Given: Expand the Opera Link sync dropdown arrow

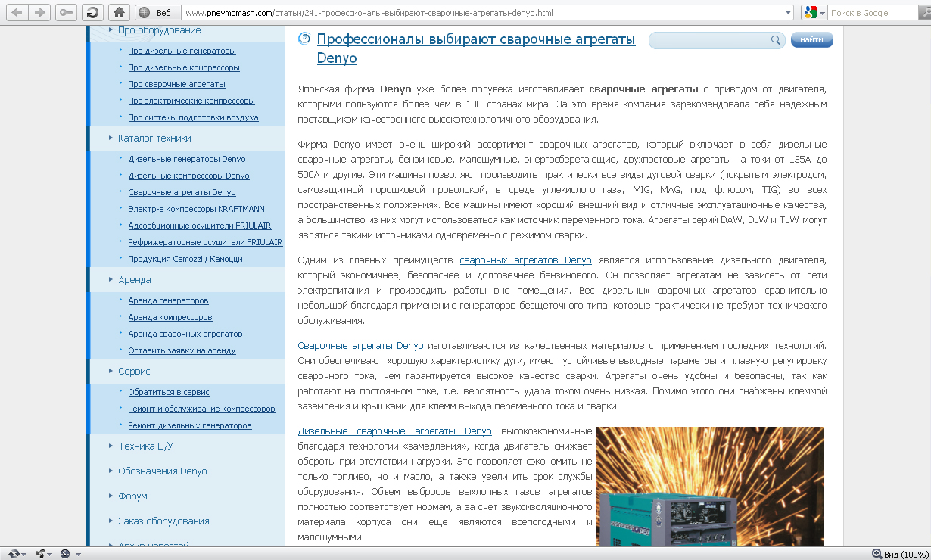Looking at the screenshot, I should click(25, 555).
